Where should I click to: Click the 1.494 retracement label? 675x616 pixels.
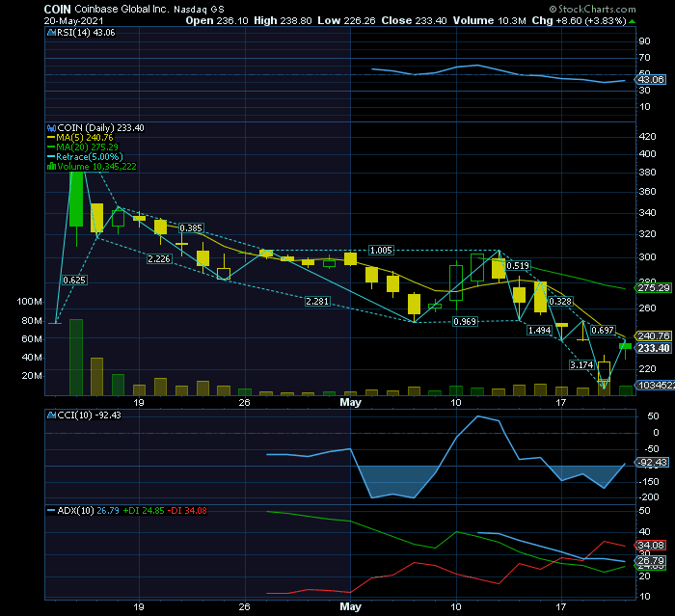(540, 330)
